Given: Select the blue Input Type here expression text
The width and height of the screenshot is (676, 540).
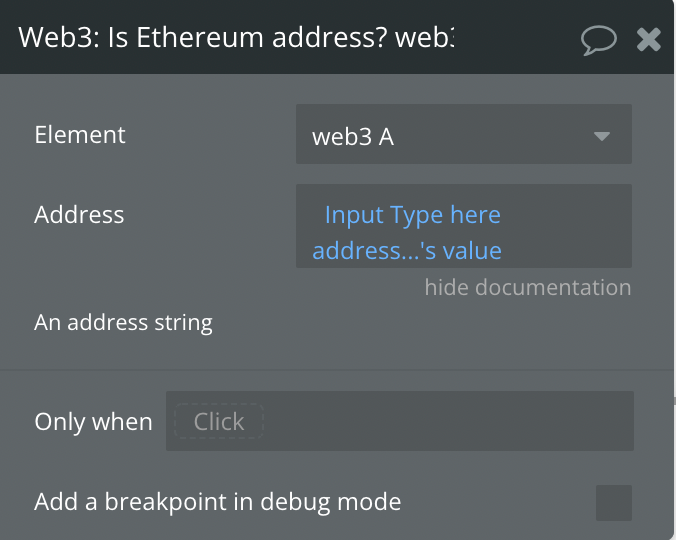Looking at the screenshot, I should 413,215.
